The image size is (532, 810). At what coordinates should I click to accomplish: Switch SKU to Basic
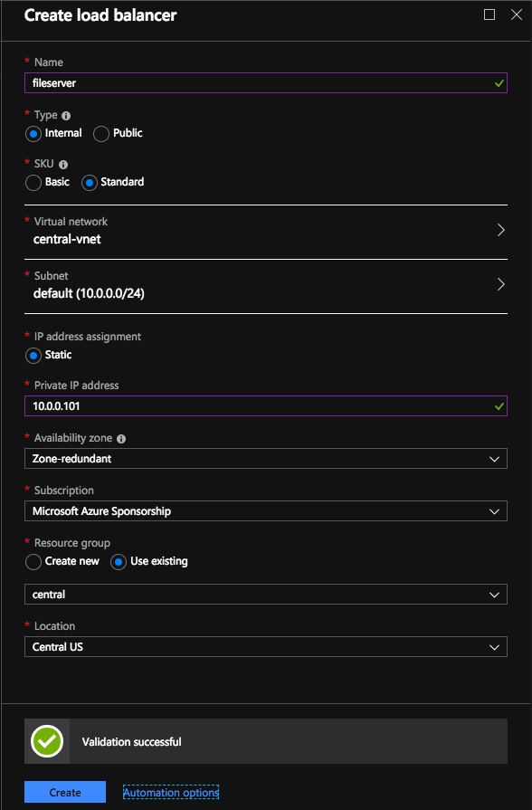[x=34, y=182]
